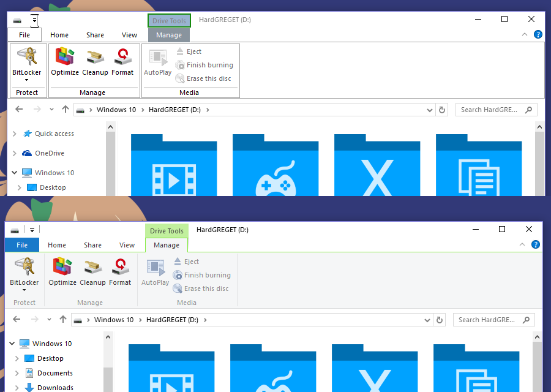Click Optimize drive icon in bottom window
551x392 pixels.
(x=62, y=272)
